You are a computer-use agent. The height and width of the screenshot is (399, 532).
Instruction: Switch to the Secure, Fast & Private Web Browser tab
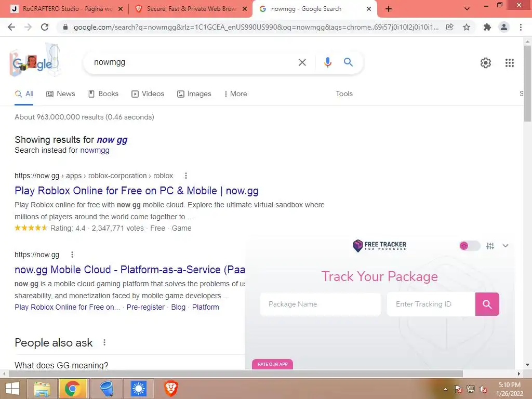tap(191, 9)
